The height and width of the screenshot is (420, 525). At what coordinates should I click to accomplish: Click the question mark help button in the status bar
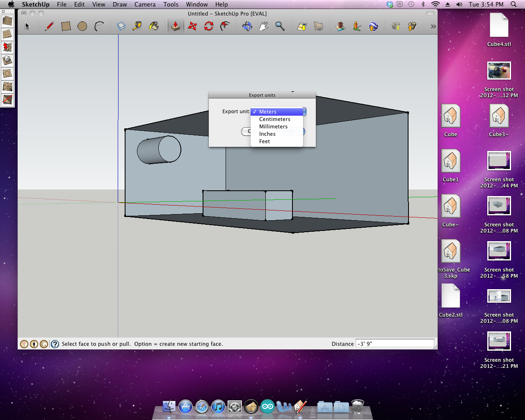(x=55, y=344)
